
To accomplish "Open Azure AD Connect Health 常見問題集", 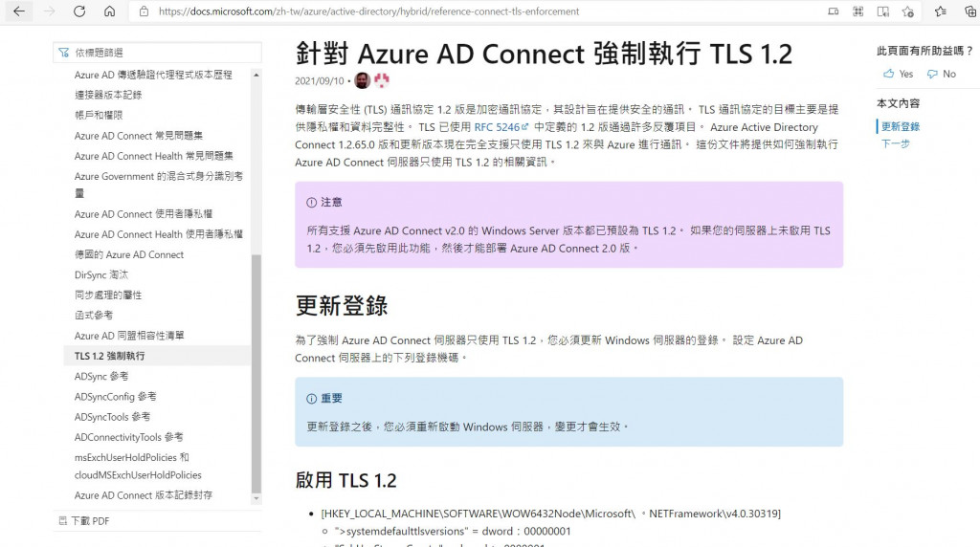I will (154, 156).
